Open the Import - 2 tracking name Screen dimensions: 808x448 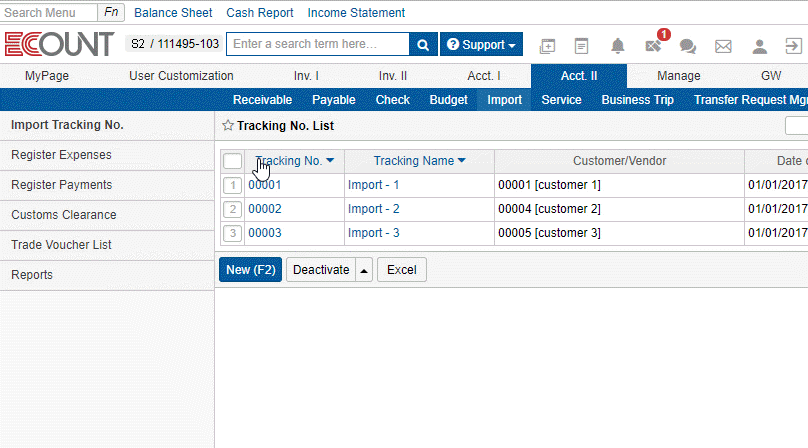pos(374,209)
